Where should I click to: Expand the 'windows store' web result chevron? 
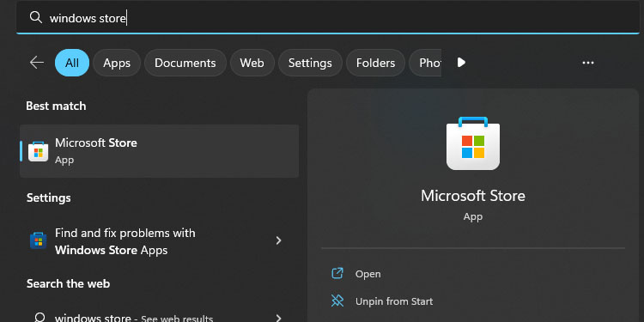(278, 318)
